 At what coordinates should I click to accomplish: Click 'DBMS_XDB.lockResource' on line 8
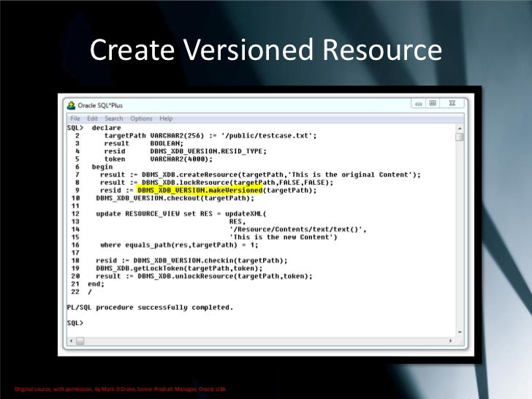[x=186, y=183]
